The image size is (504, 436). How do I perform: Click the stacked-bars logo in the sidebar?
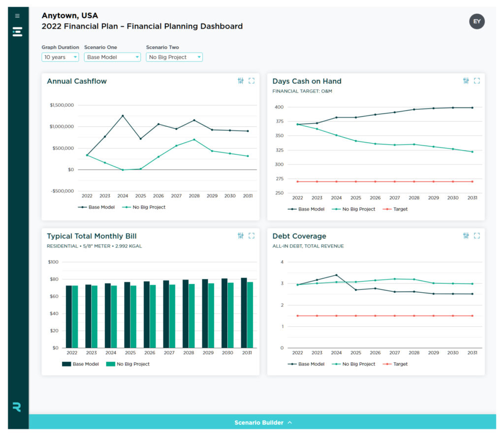click(x=17, y=32)
